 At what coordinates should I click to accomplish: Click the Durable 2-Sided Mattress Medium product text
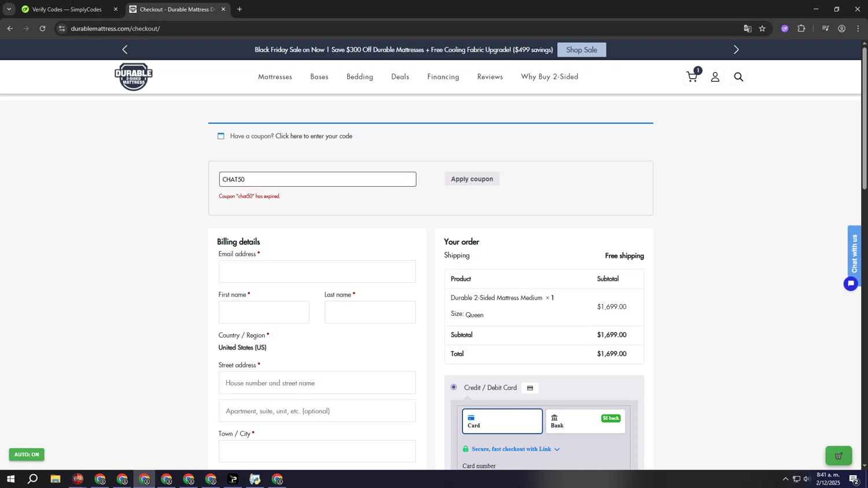coord(496,298)
